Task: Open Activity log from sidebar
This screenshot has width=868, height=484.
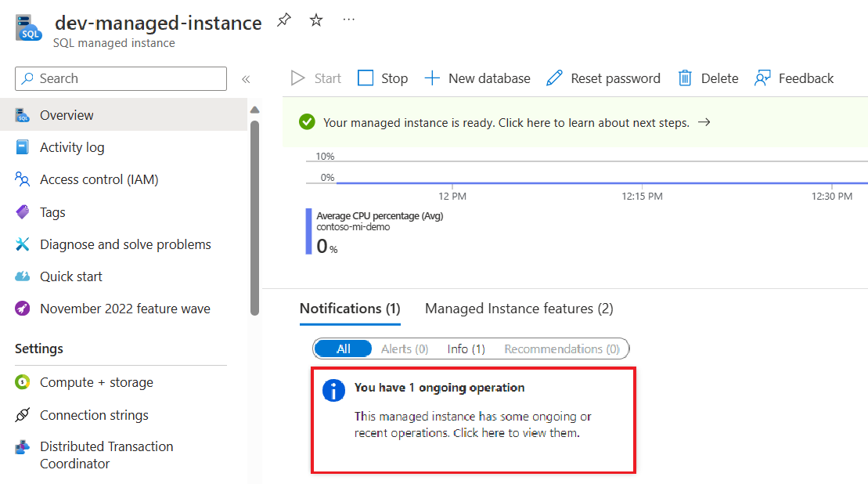Action: tap(72, 147)
